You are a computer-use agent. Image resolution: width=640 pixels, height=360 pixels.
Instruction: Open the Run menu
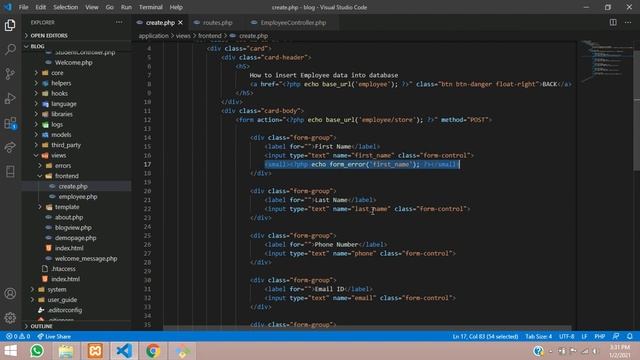[126, 7]
